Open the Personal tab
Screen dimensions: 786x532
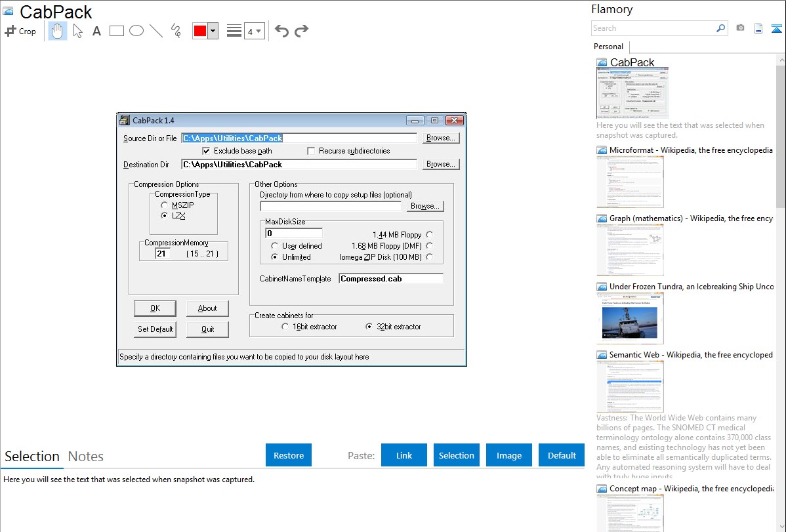tap(609, 47)
